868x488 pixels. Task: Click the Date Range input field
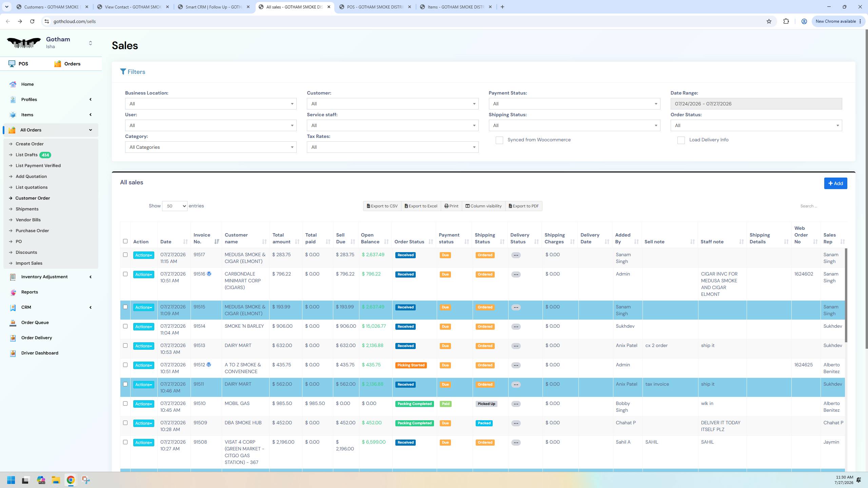pyautogui.click(x=756, y=104)
